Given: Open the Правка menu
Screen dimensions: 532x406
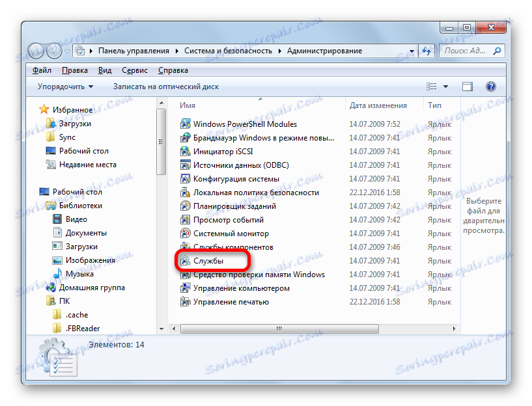Looking at the screenshot, I should point(75,70).
